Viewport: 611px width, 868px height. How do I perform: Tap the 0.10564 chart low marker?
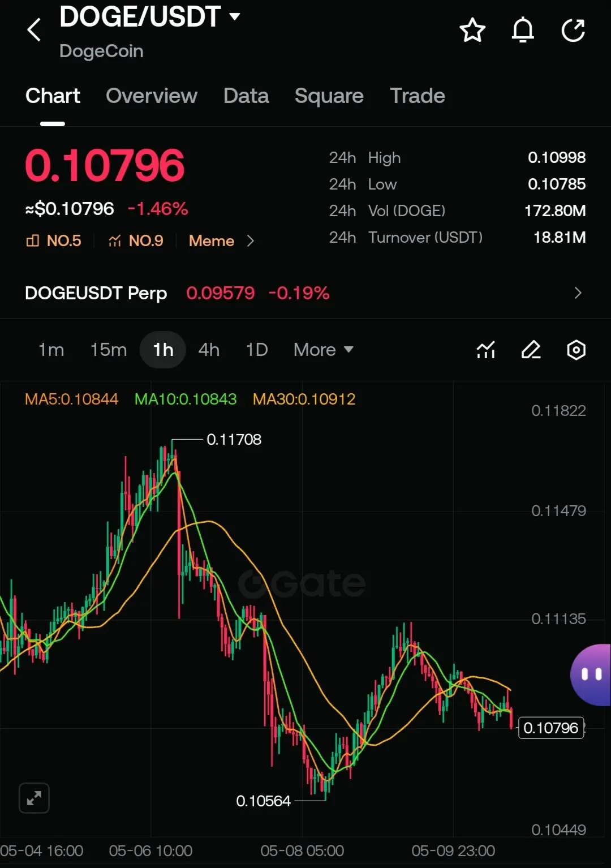pos(263,801)
